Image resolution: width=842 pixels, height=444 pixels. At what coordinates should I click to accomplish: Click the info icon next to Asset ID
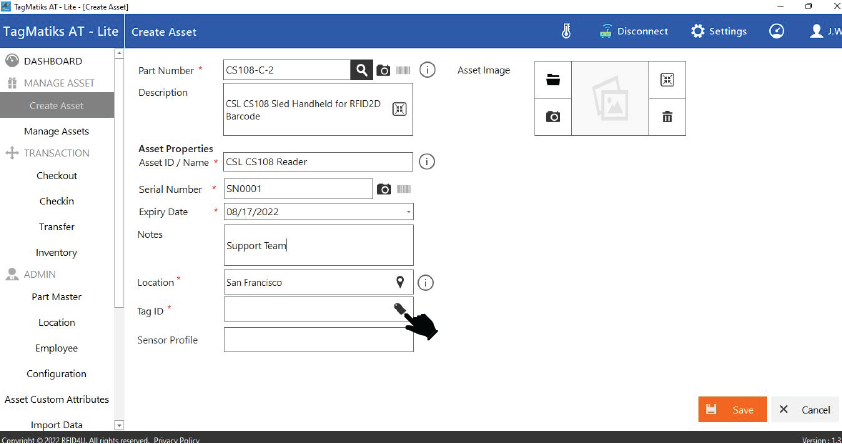(x=426, y=161)
